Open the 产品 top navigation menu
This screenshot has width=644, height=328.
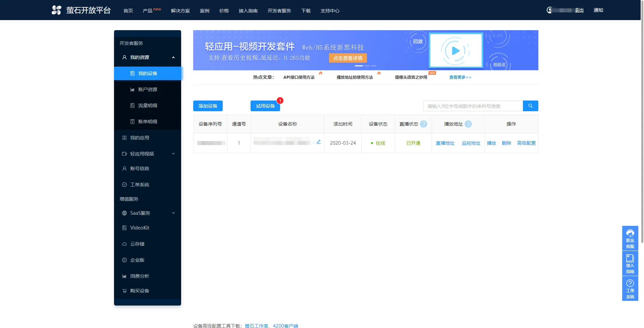[x=148, y=11]
